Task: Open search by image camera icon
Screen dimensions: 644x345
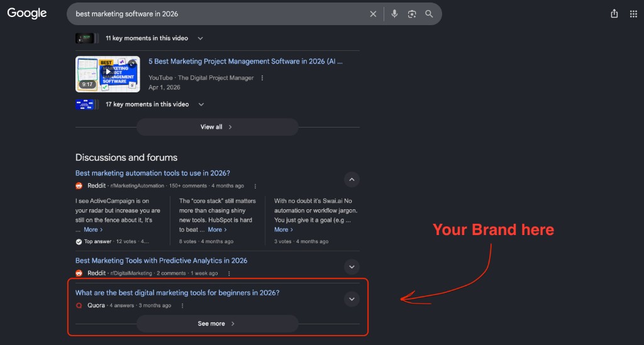Action: coord(411,14)
